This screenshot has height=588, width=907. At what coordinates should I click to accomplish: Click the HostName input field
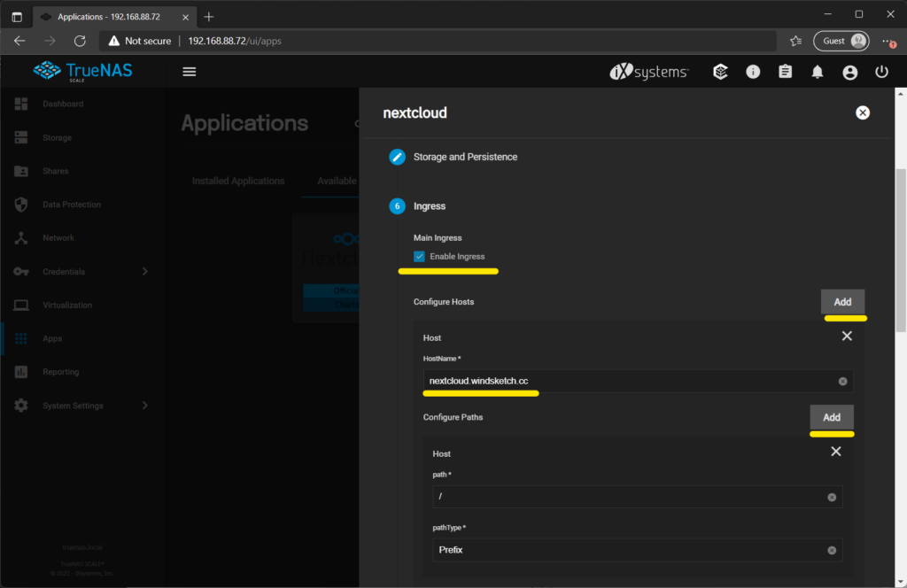[x=627, y=382]
